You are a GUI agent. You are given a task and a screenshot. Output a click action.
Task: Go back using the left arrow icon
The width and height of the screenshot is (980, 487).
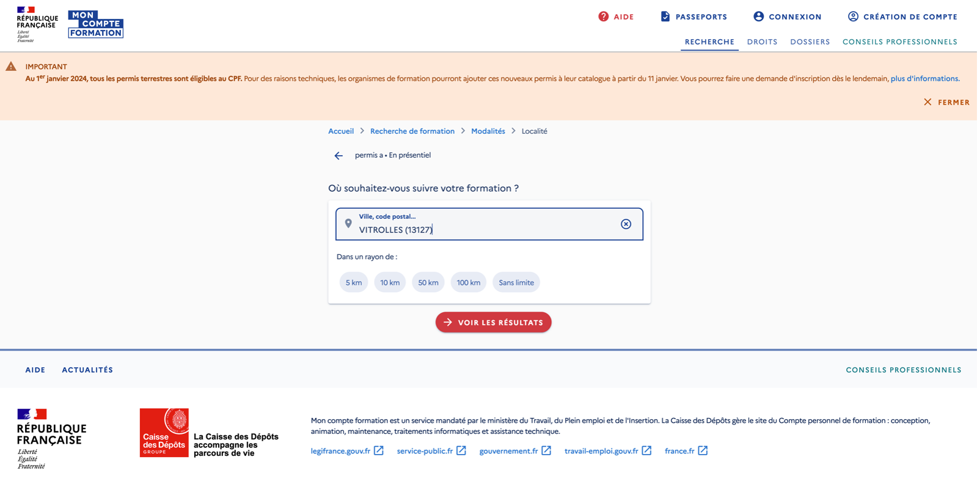point(338,156)
